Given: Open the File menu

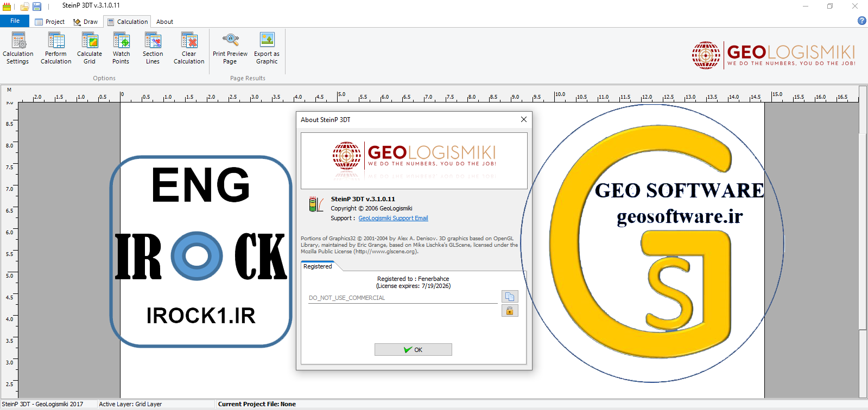Looking at the screenshot, I should pos(15,21).
